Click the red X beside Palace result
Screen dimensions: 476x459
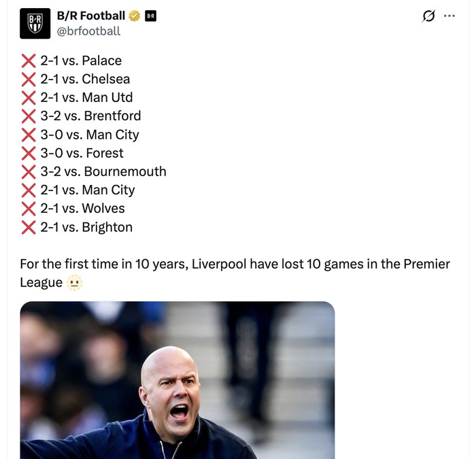[29, 61]
